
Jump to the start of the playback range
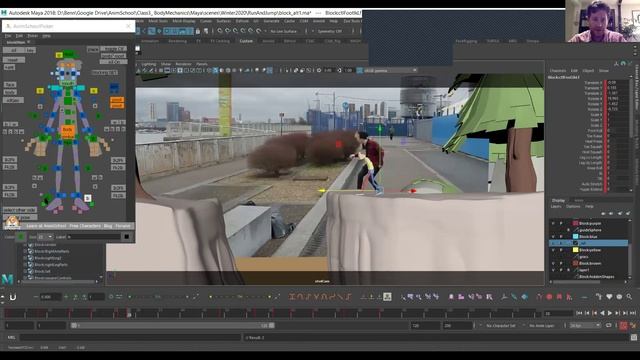(579, 313)
